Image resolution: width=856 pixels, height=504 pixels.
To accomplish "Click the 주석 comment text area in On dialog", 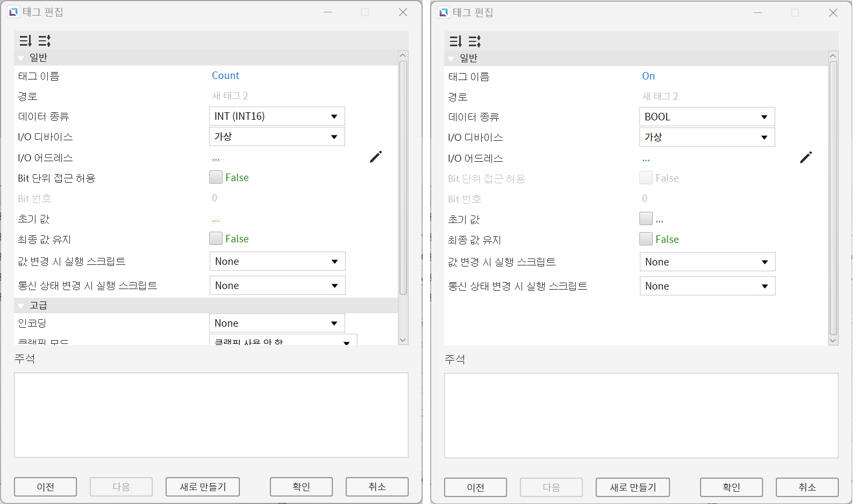I will tap(641, 416).
